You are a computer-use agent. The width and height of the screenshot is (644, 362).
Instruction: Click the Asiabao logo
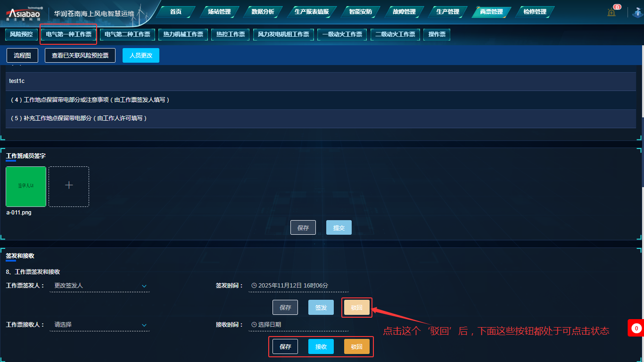(x=24, y=13)
